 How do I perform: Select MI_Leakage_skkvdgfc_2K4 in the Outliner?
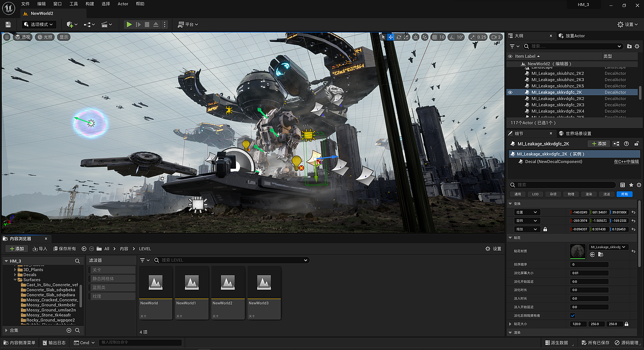(558, 111)
